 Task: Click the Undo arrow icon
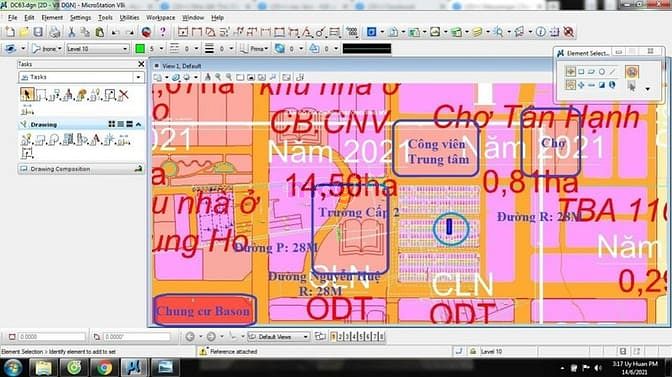[115, 32]
